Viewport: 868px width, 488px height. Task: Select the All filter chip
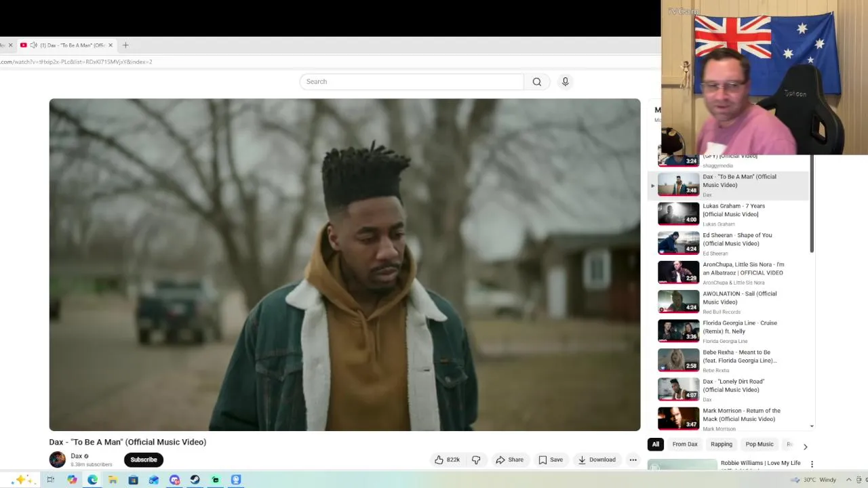(x=655, y=445)
